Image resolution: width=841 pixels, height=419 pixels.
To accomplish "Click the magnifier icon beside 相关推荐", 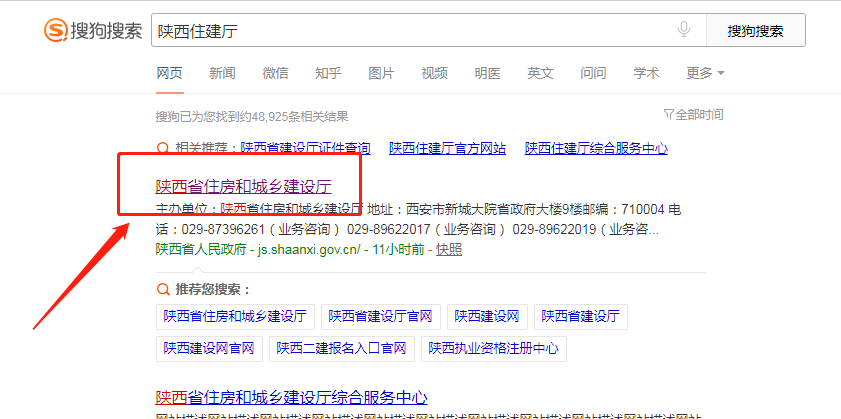I will 162,148.
